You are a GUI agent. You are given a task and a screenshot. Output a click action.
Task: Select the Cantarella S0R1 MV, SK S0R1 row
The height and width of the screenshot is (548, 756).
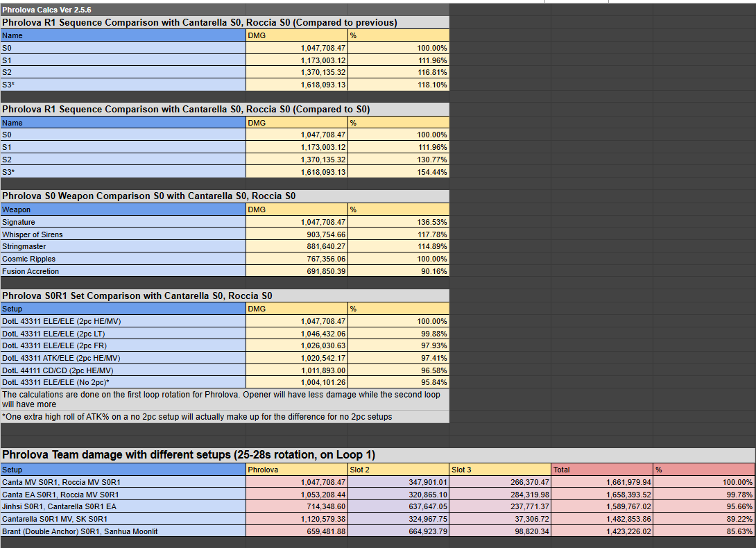[123, 520]
